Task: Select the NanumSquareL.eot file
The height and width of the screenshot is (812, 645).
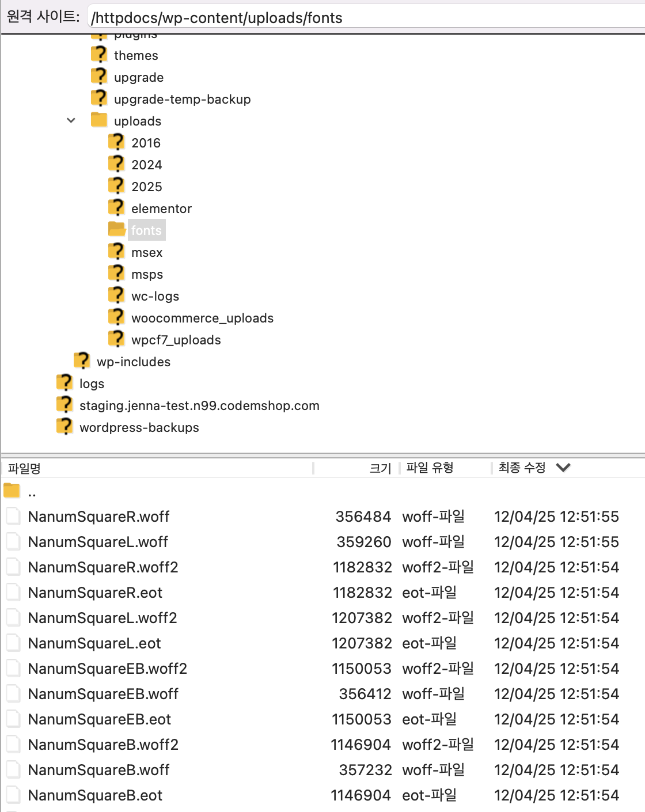Action: click(x=94, y=643)
